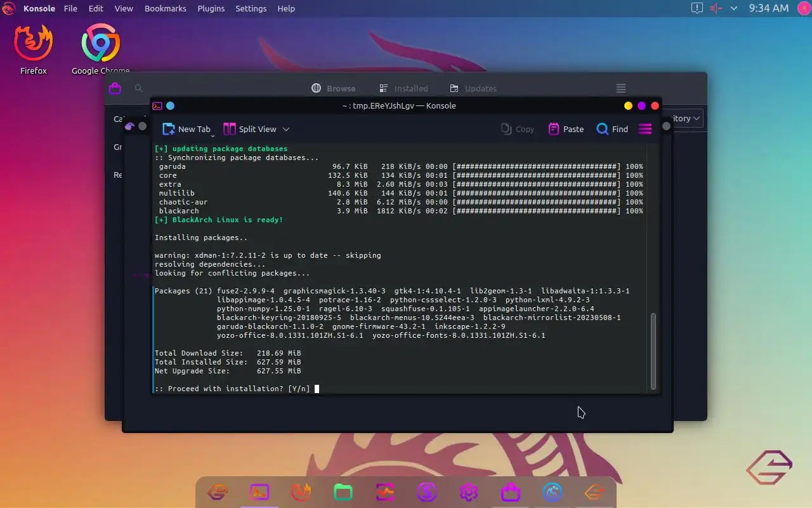The height and width of the screenshot is (508, 812).
Task: Click the blue pin dot in Konsole titlebar
Action: pyautogui.click(x=170, y=106)
